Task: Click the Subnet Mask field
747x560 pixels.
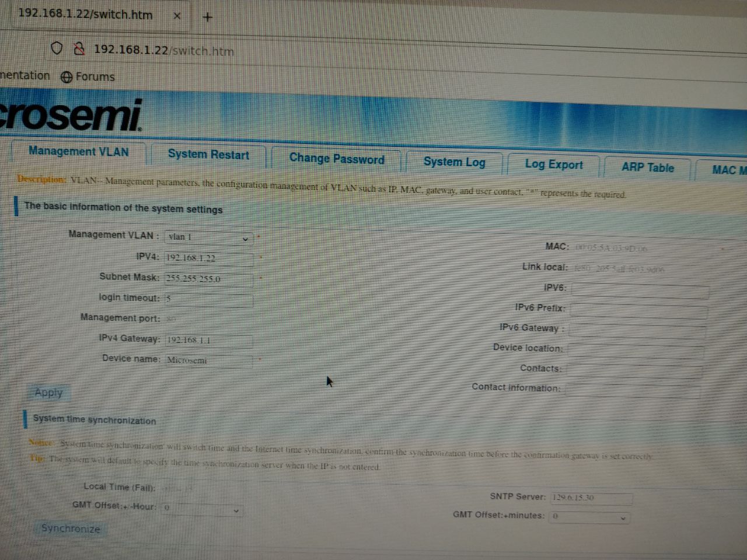Action: tap(208, 279)
